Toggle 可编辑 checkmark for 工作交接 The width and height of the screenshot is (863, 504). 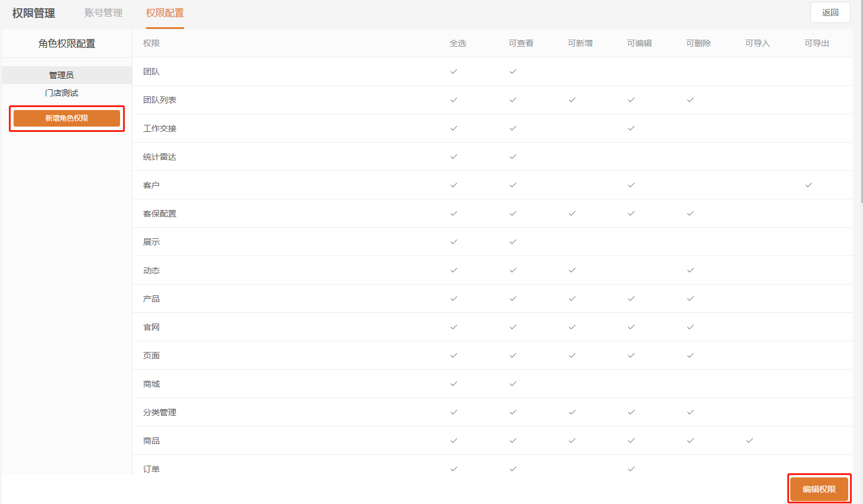pos(631,128)
